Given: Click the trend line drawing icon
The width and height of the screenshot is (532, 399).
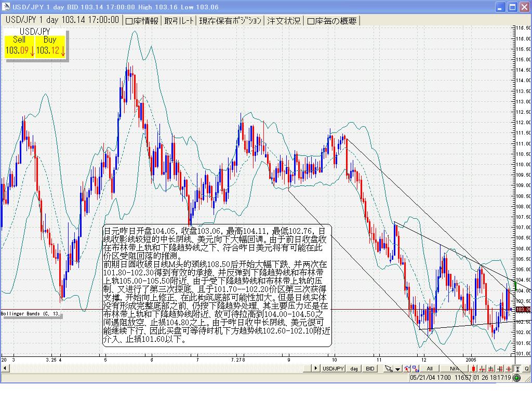Looking at the screenshot, I should coord(407,368).
